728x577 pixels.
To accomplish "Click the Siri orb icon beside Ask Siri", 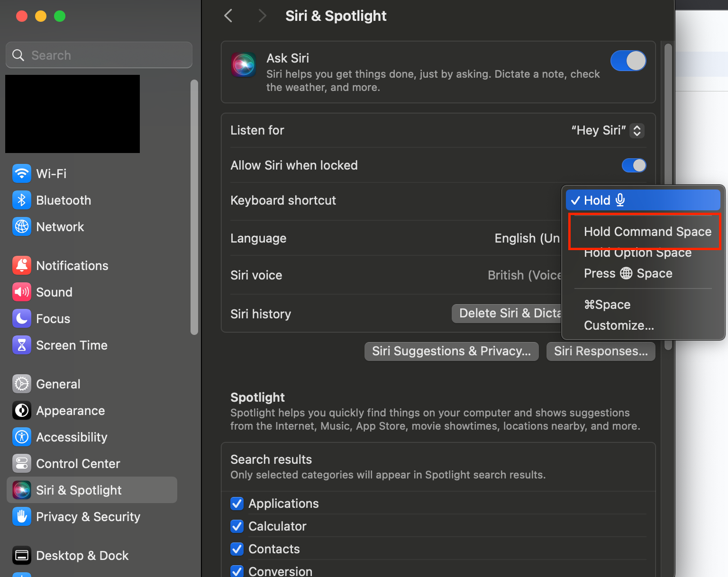I will [244, 65].
